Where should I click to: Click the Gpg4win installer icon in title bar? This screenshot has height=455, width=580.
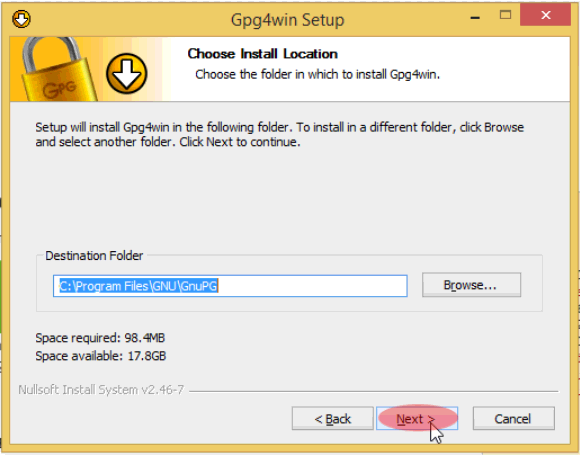coord(21,19)
